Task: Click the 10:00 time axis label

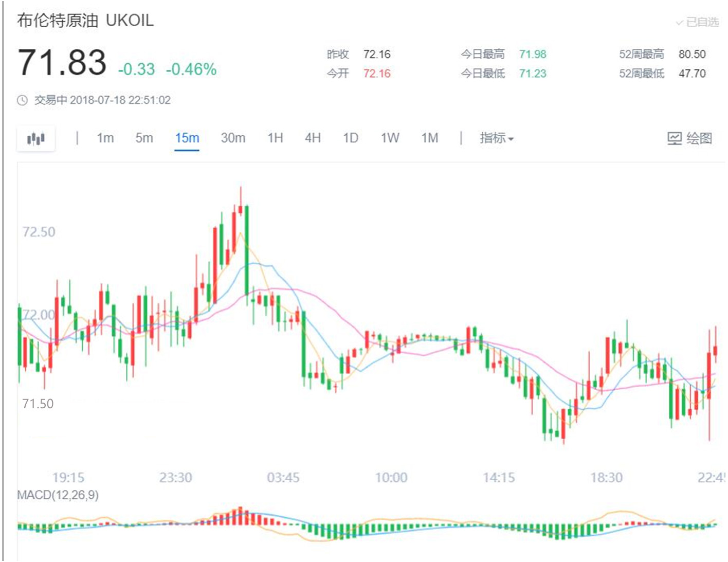Action: click(x=391, y=478)
